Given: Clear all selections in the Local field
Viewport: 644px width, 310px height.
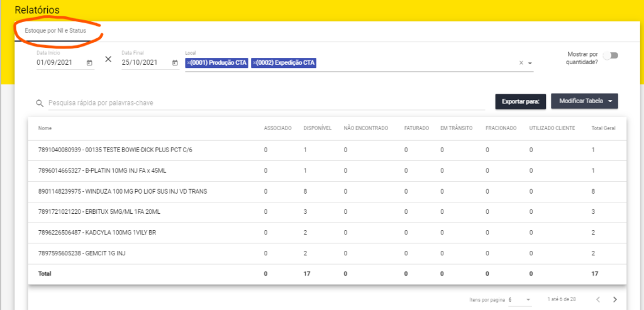Looking at the screenshot, I should coord(520,64).
